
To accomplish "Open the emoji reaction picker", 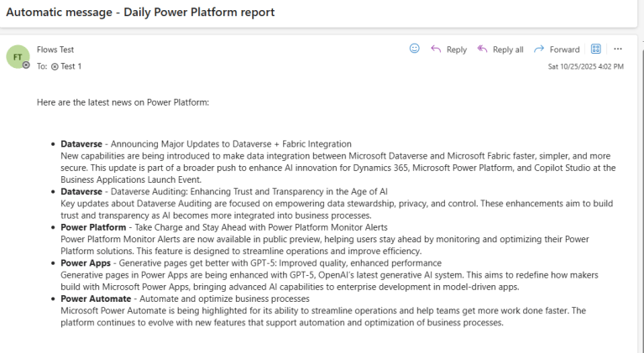I will 415,49.
